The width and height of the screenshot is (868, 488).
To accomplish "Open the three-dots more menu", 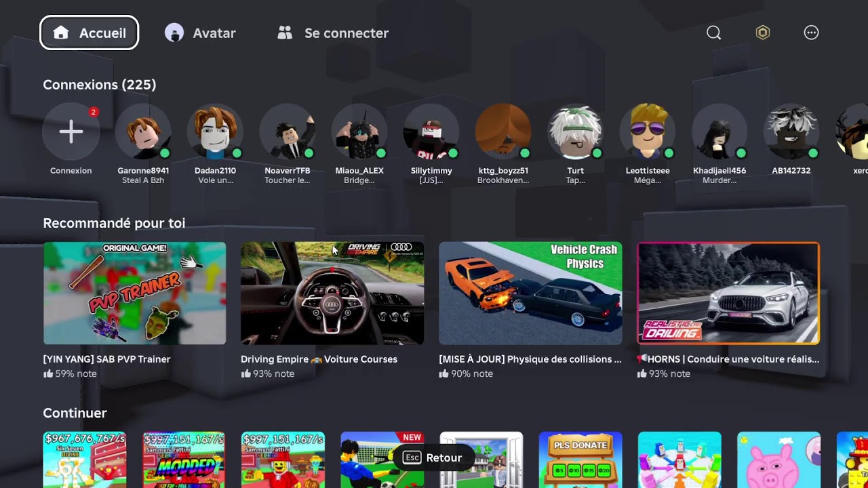I will tap(811, 33).
